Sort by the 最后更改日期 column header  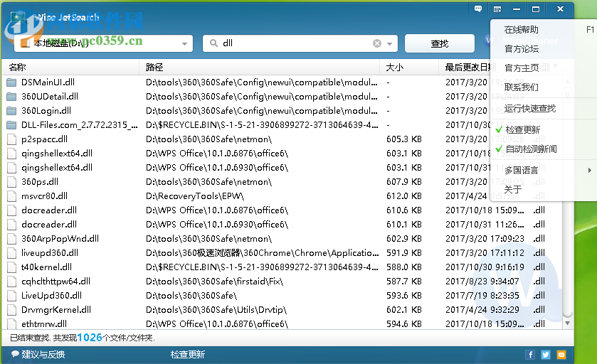tap(469, 68)
